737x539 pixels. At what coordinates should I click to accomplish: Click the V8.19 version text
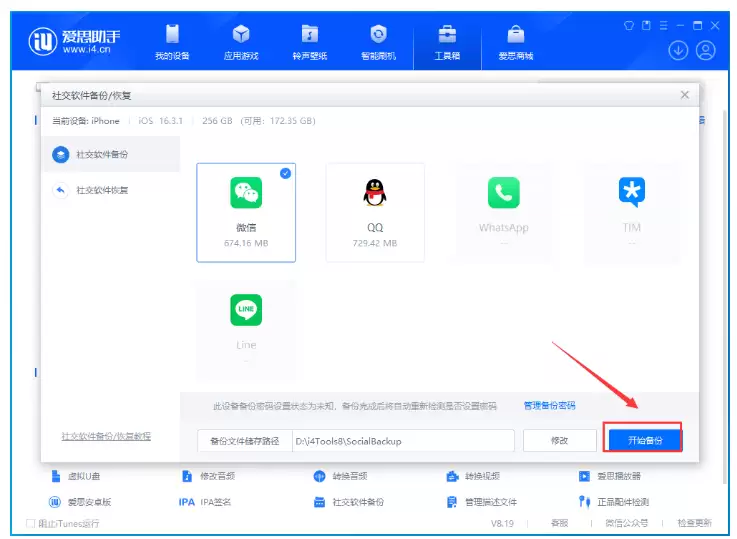[502, 523]
